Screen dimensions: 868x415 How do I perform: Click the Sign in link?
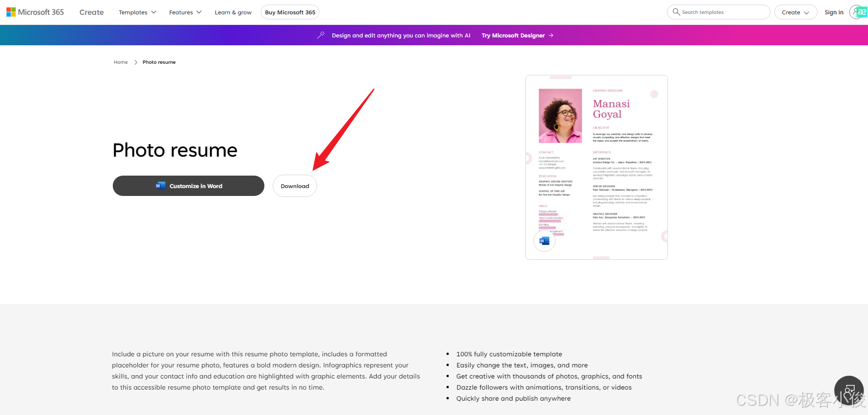tap(834, 12)
